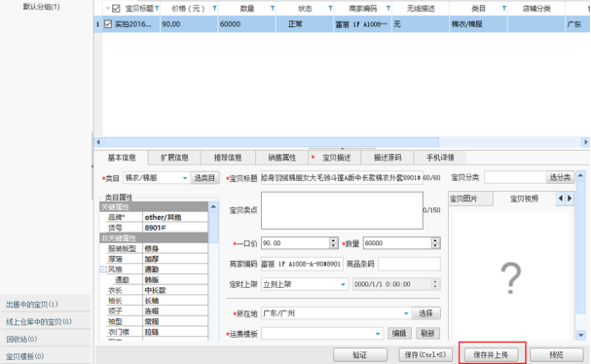The height and width of the screenshot is (364, 591).
Task: Open the 类目 棉衣/棉服 dropdown
Action: click(185, 178)
